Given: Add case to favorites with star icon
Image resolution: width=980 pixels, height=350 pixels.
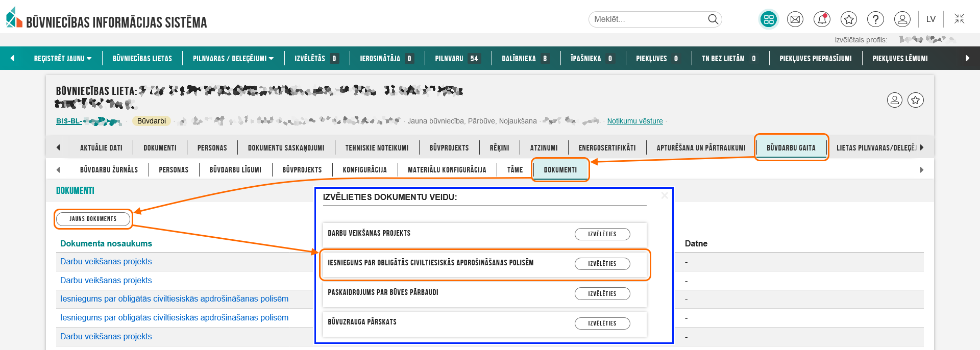Looking at the screenshot, I should tap(916, 100).
